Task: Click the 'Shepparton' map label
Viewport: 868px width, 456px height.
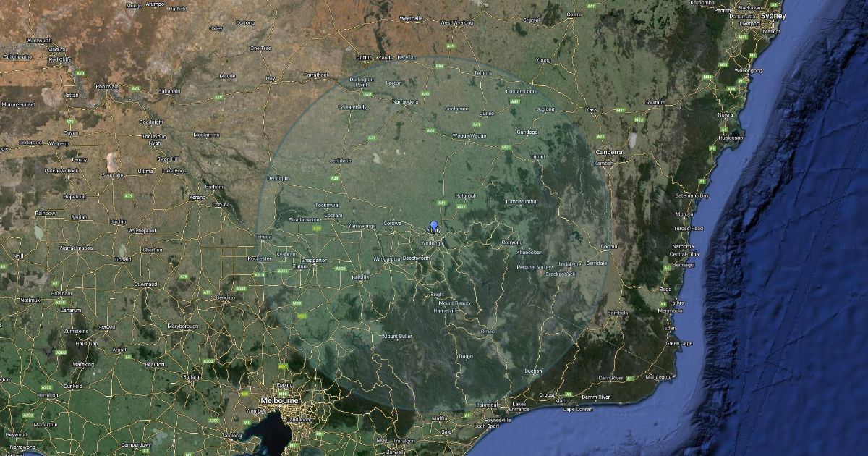Action: [315, 260]
